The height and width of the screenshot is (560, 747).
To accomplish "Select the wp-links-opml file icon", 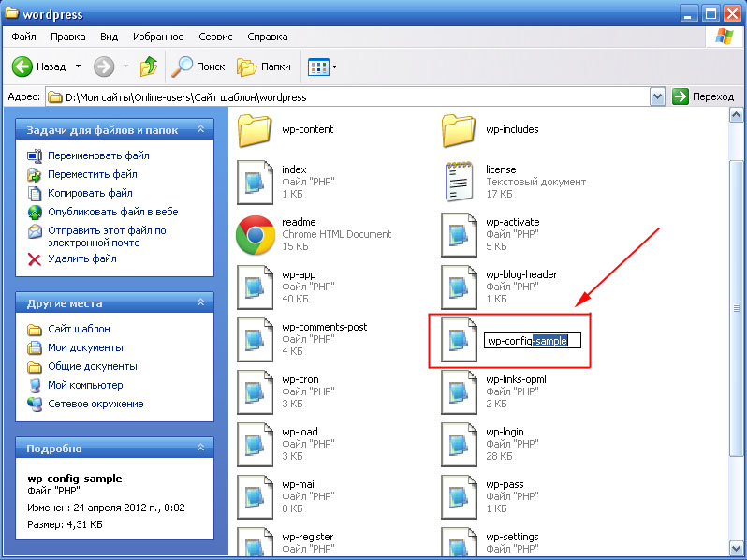I will (459, 391).
